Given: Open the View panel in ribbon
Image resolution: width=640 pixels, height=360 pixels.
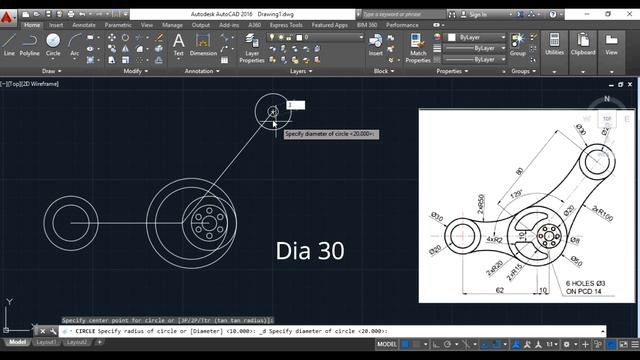Looking at the screenshot, I should (x=611, y=44).
